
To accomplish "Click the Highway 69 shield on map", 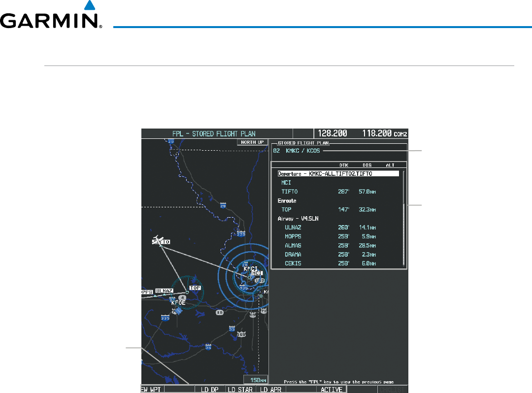I will [x=252, y=315].
